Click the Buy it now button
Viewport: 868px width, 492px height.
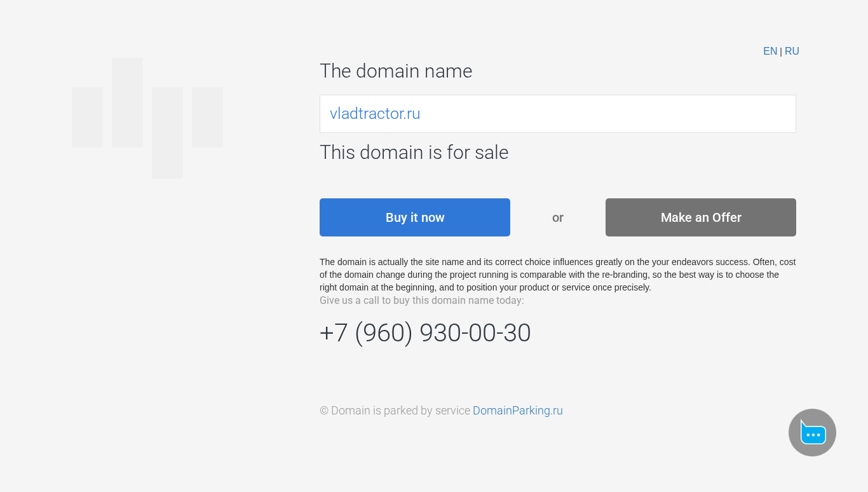[x=415, y=217]
